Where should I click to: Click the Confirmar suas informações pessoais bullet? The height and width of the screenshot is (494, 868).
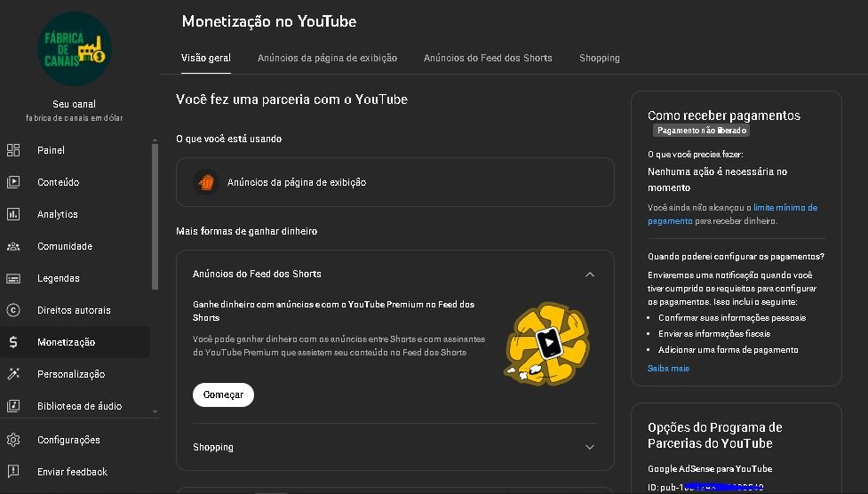(x=732, y=318)
